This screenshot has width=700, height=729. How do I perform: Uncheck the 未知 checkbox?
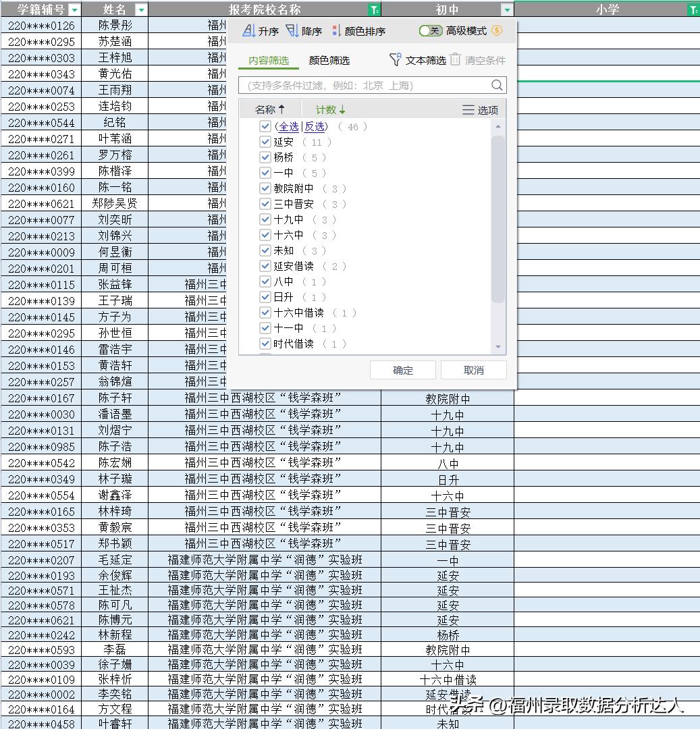coord(265,250)
